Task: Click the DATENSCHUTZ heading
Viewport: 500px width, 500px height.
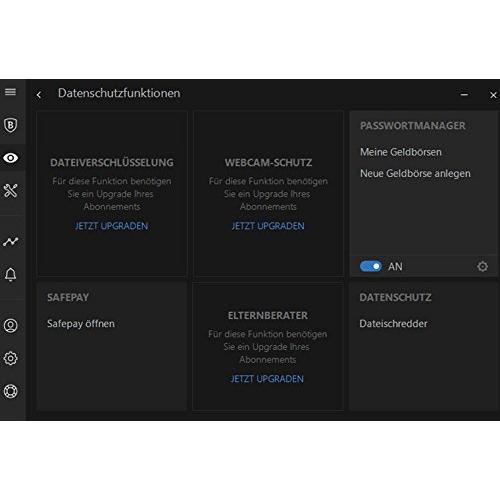Action: click(395, 297)
